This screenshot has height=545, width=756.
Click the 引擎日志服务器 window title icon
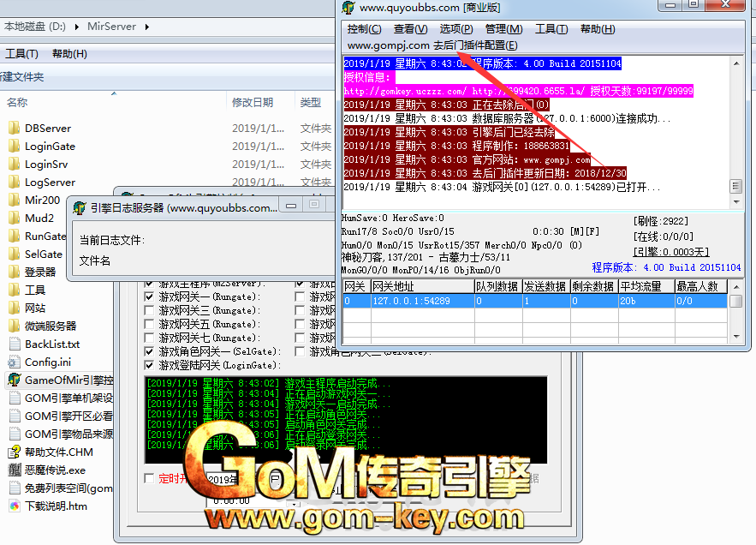(79, 208)
